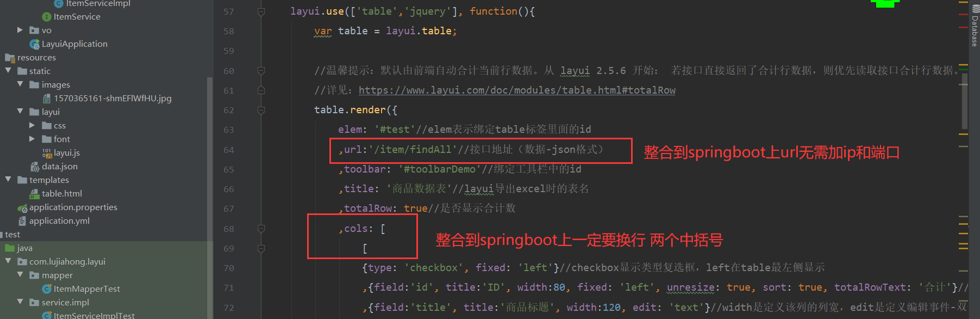Toggle the fold marker at line 68

(261, 229)
